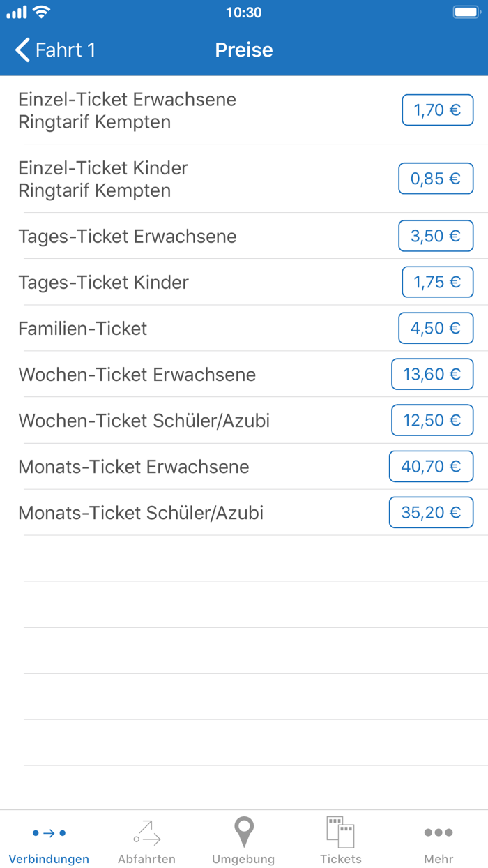The width and height of the screenshot is (488, 868).
Task: Tap the Umgebung map pin icon
Action: click(243, 832)
